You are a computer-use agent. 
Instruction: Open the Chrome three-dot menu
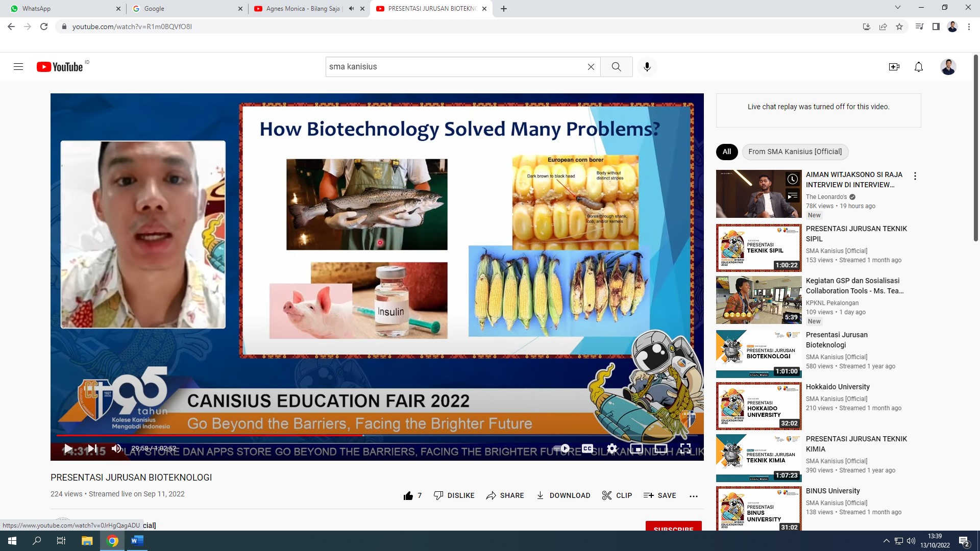[x=969, y=27]
